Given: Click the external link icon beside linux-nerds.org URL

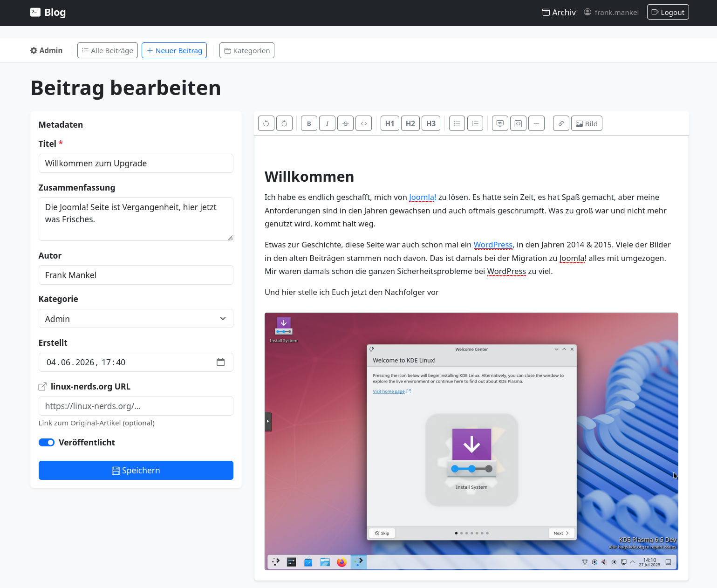Looking at the screenshot, I should 42,387.
